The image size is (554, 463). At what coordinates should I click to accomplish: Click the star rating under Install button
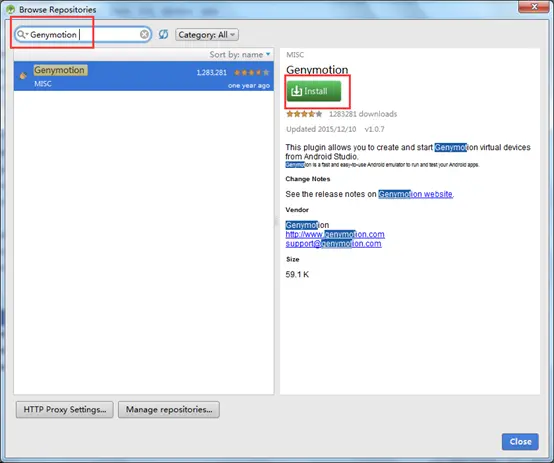point(304,114)
